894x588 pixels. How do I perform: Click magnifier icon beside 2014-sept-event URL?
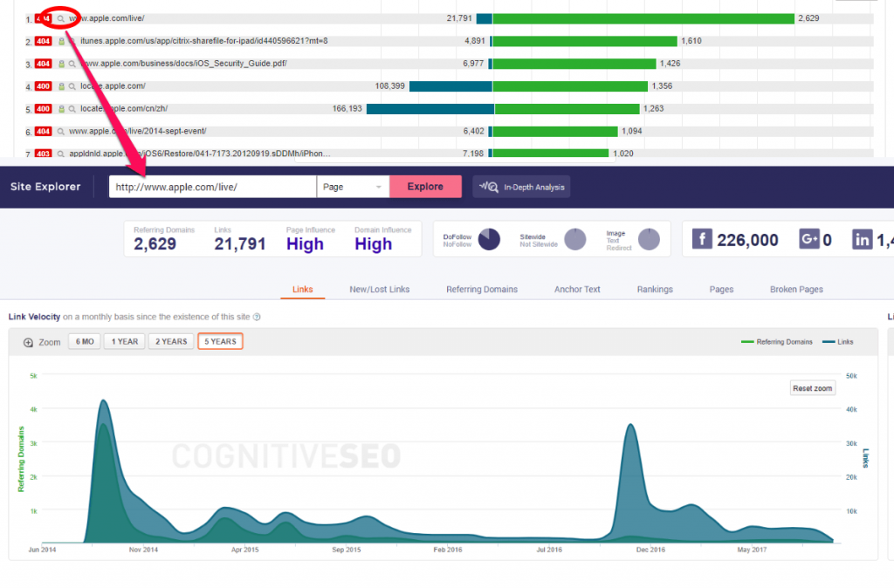(61, 132)
